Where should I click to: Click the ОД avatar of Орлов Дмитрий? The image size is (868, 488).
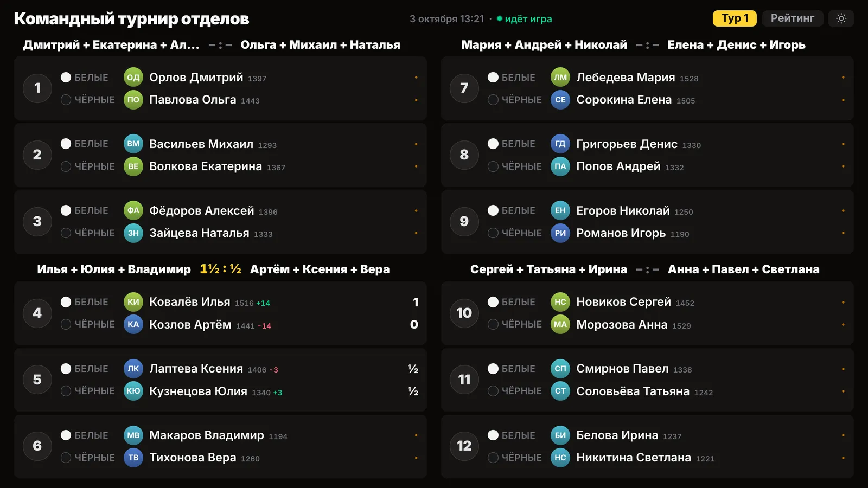click(x=133, y=78)
